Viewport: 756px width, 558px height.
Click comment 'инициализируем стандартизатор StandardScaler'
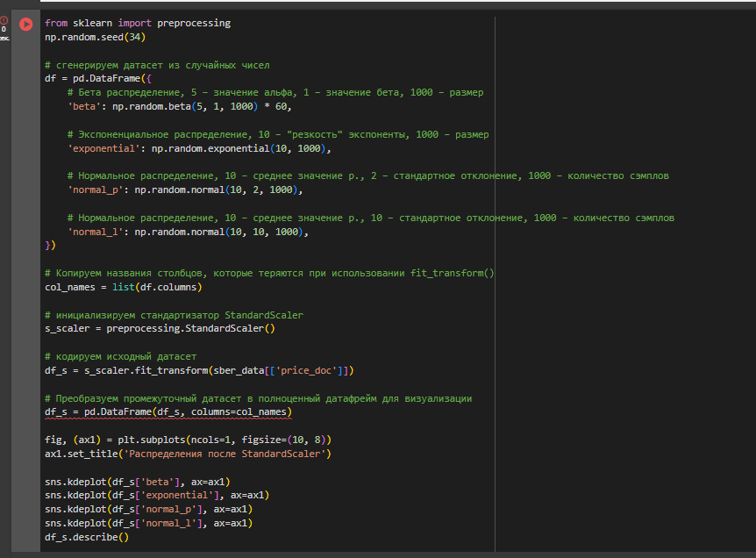(174, 316)
